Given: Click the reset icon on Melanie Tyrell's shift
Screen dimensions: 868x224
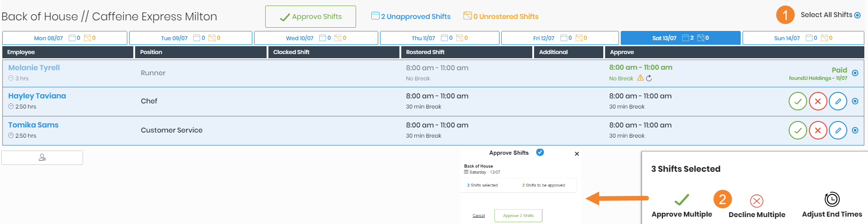Looking at the screenshot, I should [649, 78].
